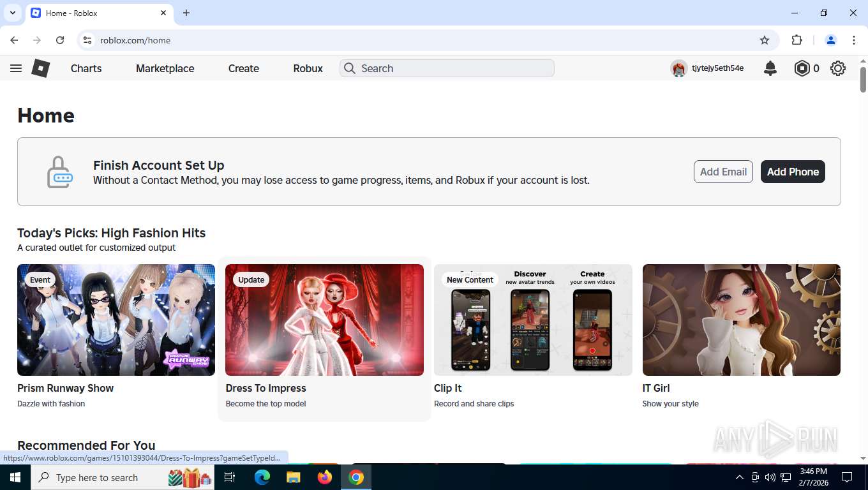Click the roblox.com/home address bar

click(x=428, y=40)
